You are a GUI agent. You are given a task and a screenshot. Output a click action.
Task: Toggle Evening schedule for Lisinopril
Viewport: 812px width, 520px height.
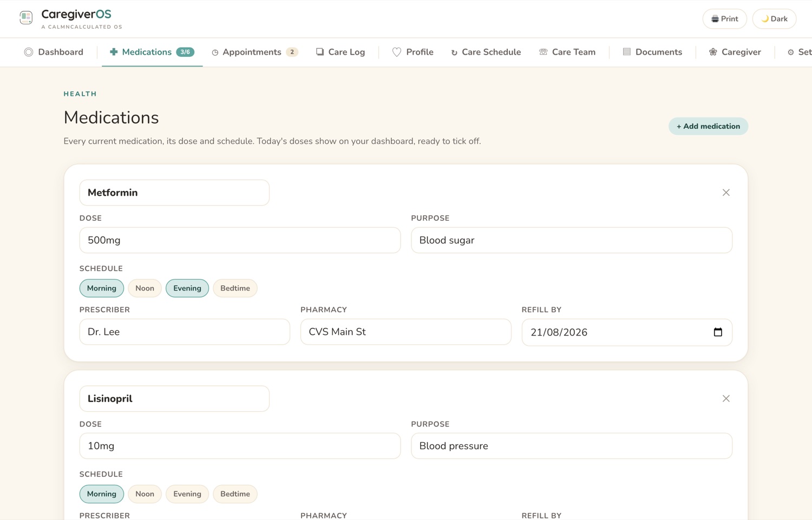coord(187,494)
